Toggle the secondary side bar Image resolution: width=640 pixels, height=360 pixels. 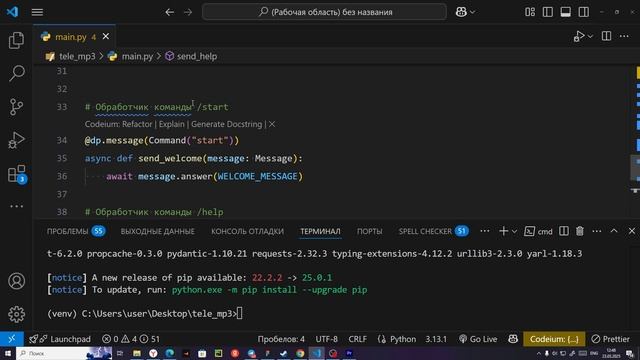584,12
